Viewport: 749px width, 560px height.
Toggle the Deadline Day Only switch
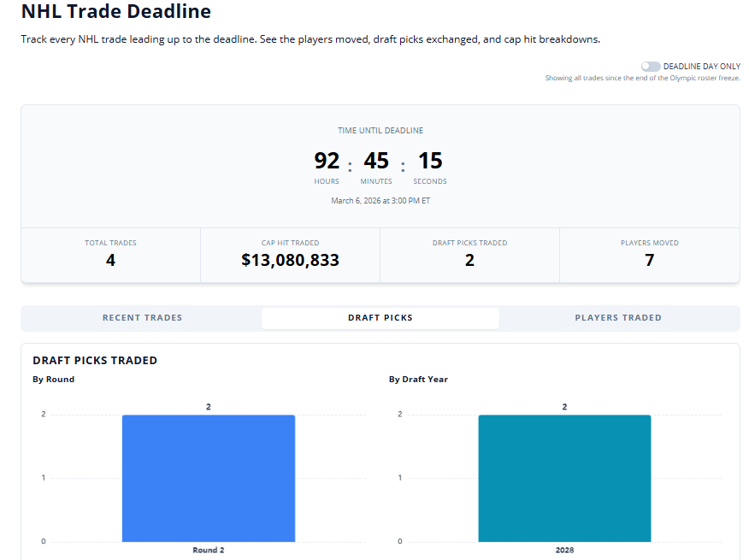[651, 67]
